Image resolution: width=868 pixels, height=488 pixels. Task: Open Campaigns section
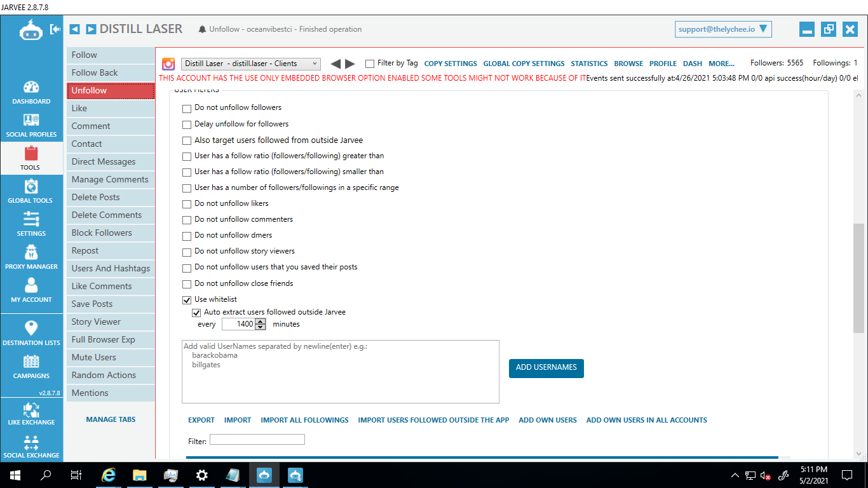click(31, 367)
